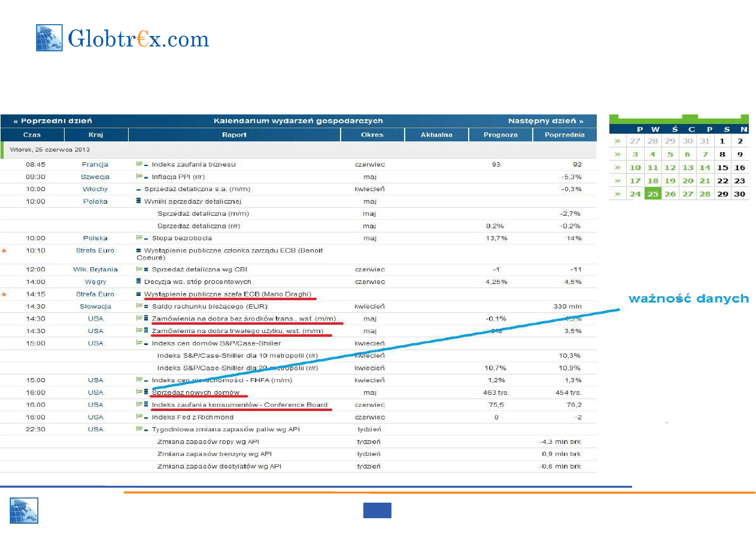Click importance icon beside Indeks Fed z Richmond

141,417
